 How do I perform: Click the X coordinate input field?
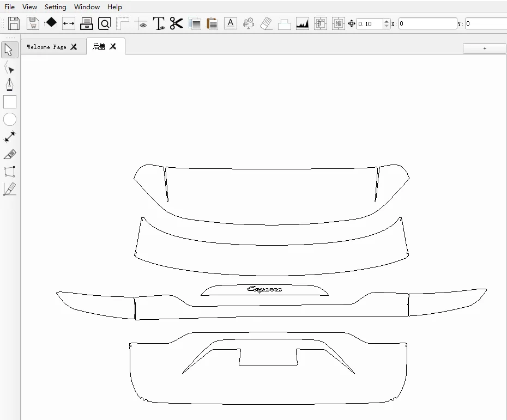pyautogui.click(x=427, y=23)
